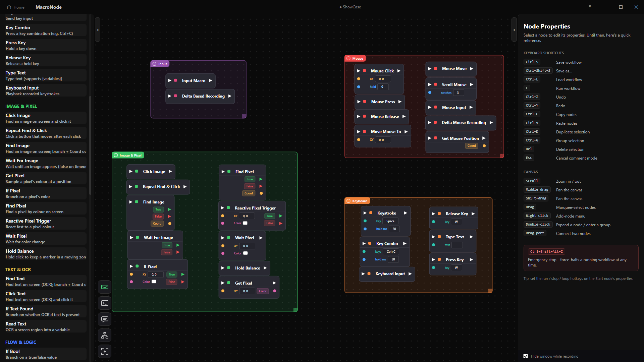Viewport: 644px width, 362px height.
Task: Click Input Macro node's exec input arrow
Action: pyautogui.click(x=170, y=80)
